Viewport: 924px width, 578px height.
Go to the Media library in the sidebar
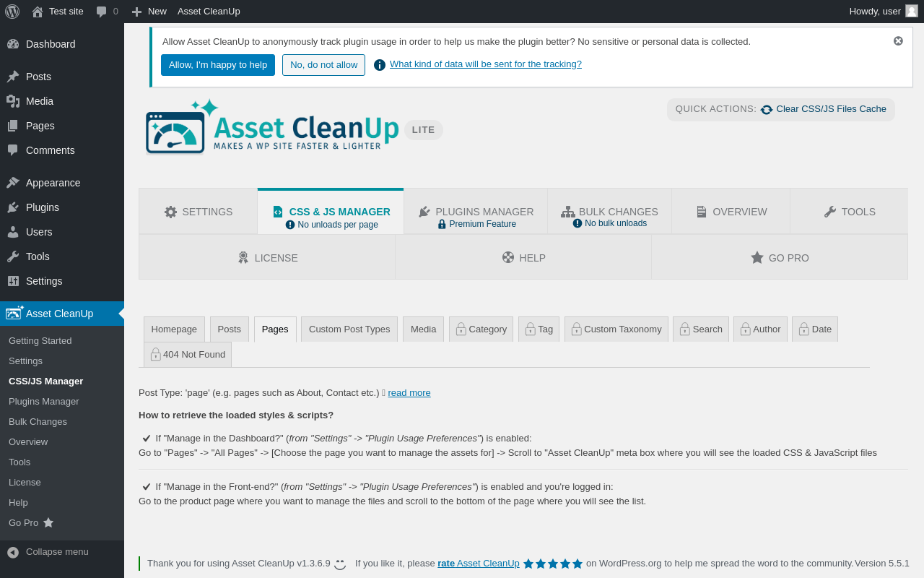tap(62, 101)
